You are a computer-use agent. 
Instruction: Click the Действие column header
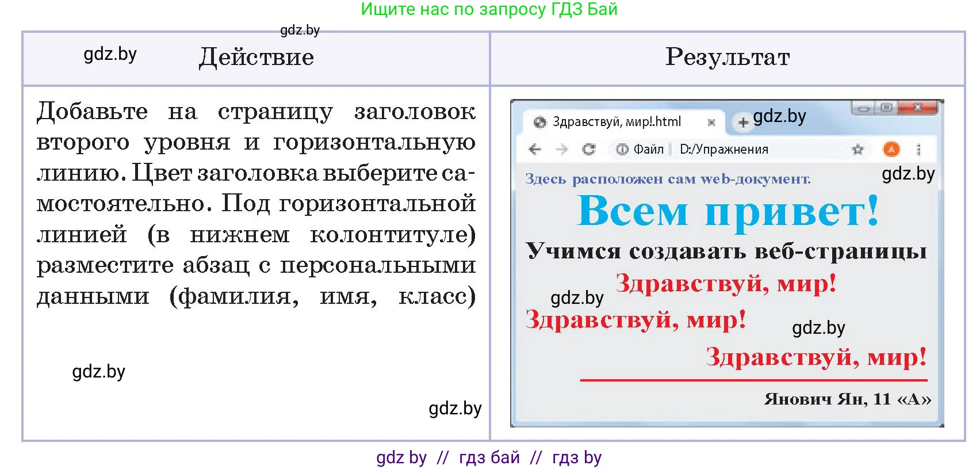point(257,58)
